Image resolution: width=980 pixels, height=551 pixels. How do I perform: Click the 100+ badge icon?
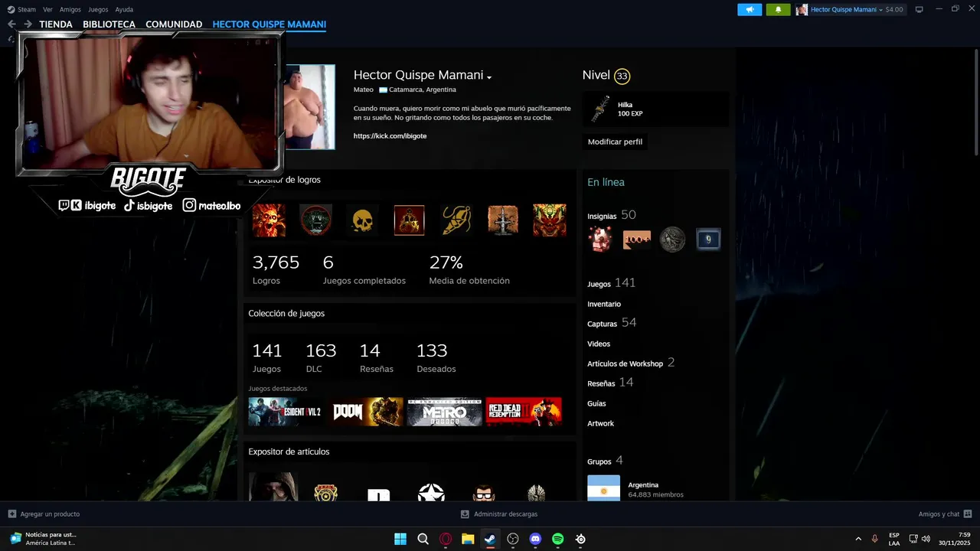636,240
